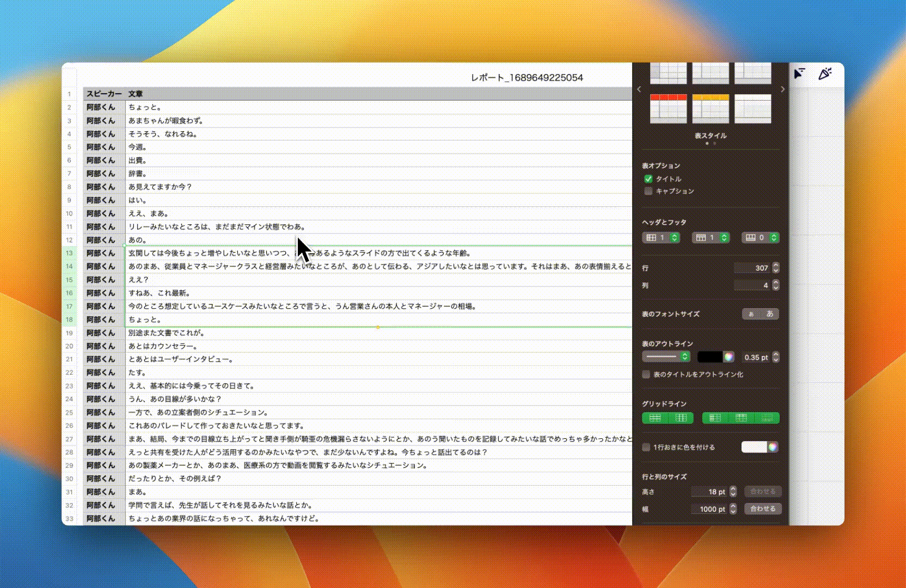Image resolution: width=906 pixels, height=588 pixels.
Task: Select the red header table style thumbnail
Action: point(668,108)
